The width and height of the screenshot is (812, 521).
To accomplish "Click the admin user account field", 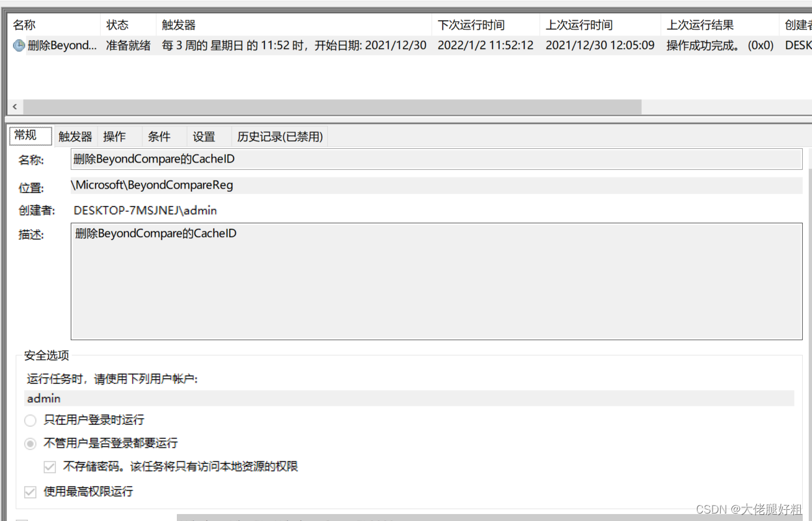I will 409,398.
